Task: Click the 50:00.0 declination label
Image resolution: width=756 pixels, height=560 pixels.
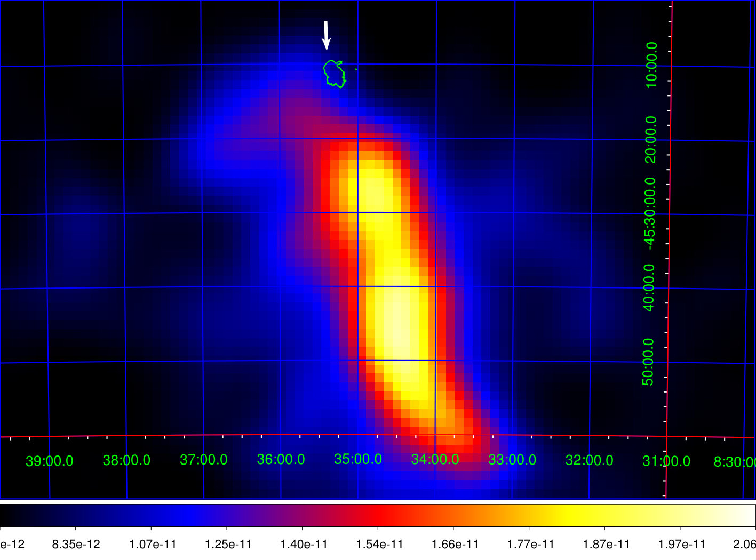Action: (648, 362)
